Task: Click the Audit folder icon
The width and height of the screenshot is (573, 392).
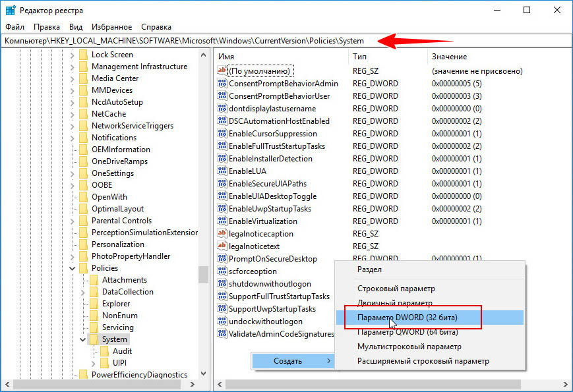Action: tap(105, 351)
